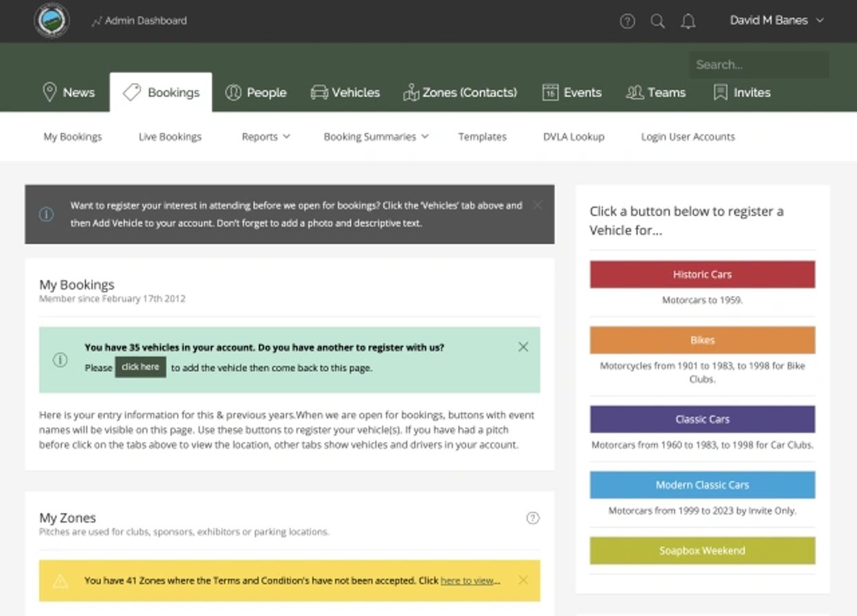The image size is (857, 616).
Task: Dismiss the dark register interest banner
Action: point(538,205)
